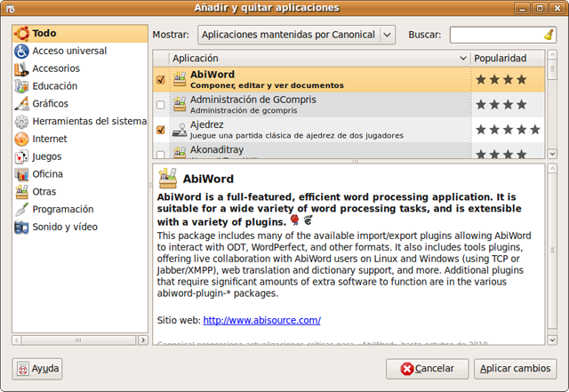This screenshot has height=392, width=569.
Task: Check the Administración de GCompris checkbox
Action: point(160,105)
